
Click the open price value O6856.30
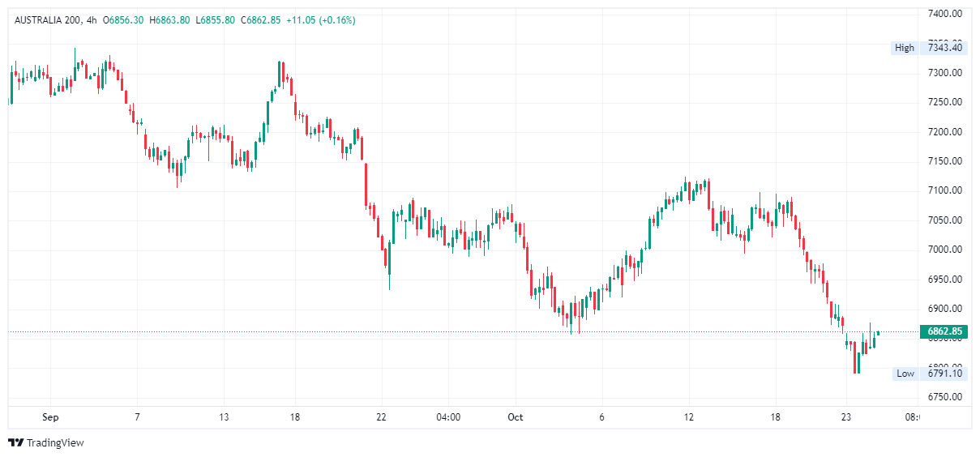click(123, 20)
